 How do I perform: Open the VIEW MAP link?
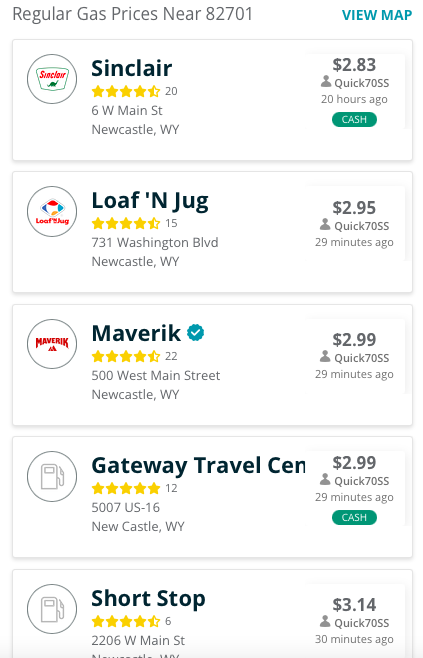click(x=377, y=15)
